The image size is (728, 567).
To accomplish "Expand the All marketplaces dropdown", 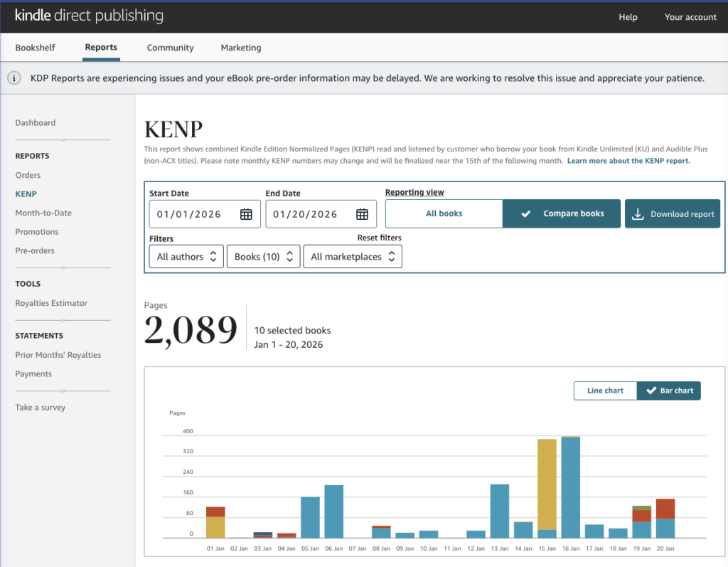I will [352, 257].
